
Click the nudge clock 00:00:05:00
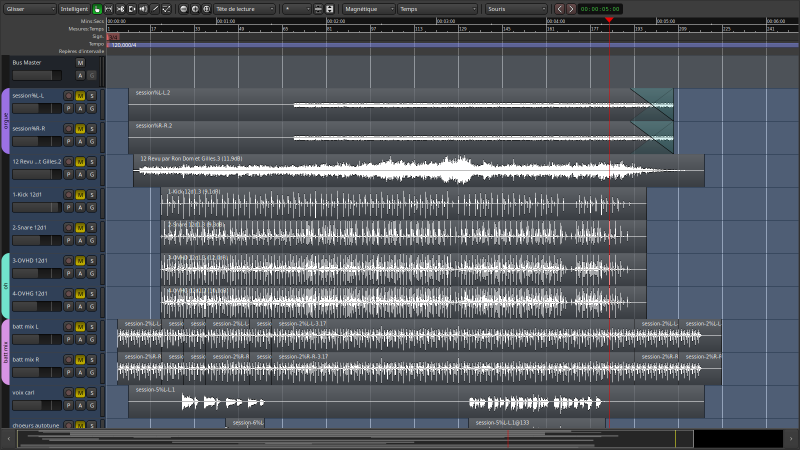coord(600,9)
